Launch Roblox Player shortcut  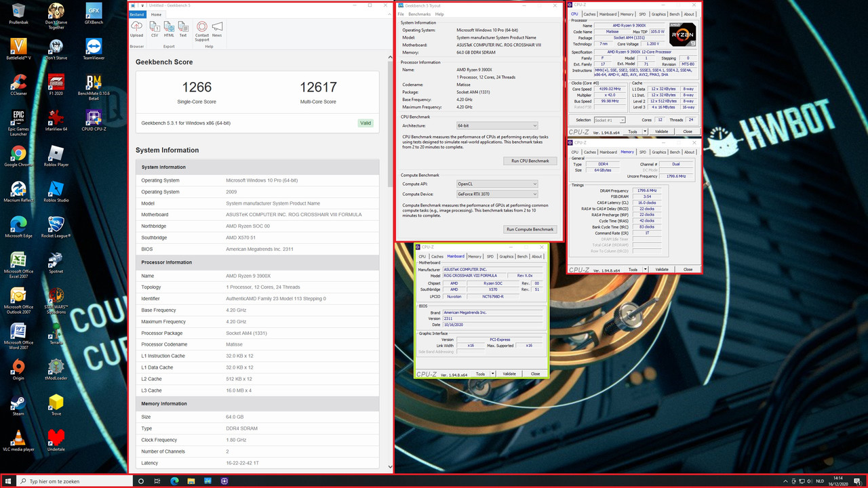56,157
